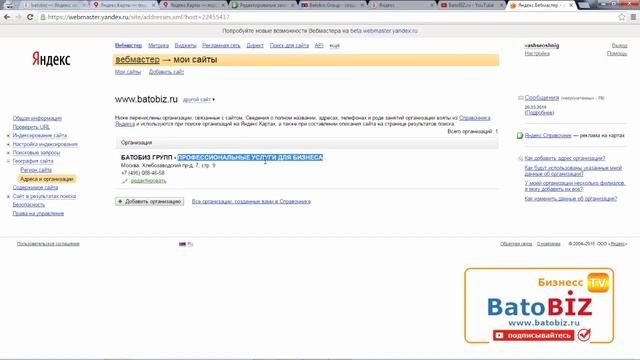Open Как добавить адрес организации link

(x=565, y=158)
